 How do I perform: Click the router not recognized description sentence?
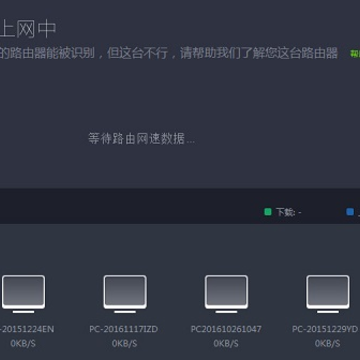pyautogui.click(x=169, y=53)
